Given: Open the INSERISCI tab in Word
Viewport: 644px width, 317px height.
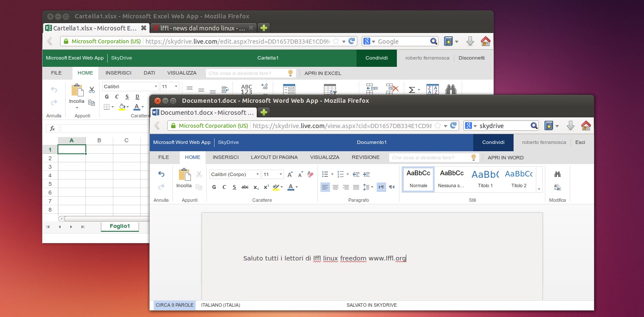Looking at the screenshot, I should (226, 157).
